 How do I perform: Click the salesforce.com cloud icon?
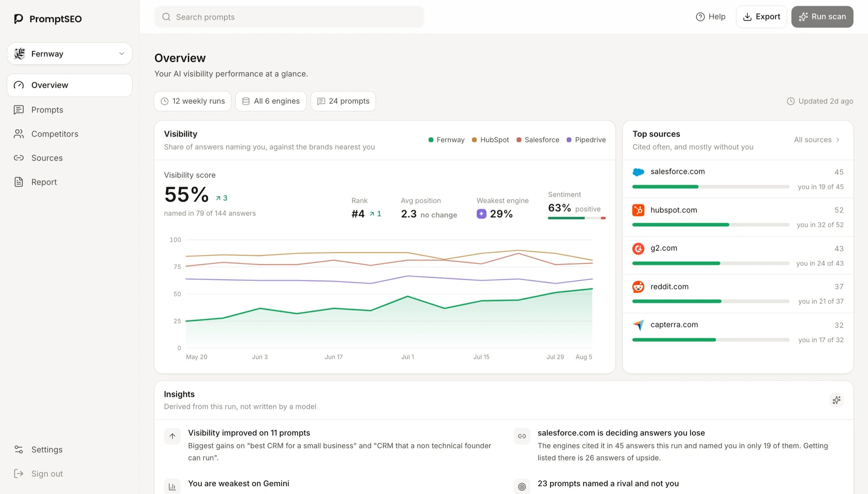[x=638, y=172]
